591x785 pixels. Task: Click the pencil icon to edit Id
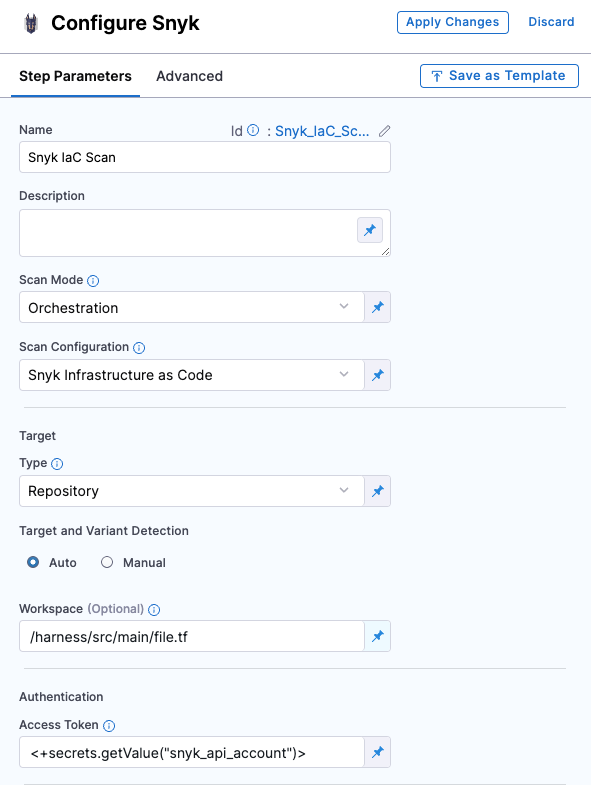[x=384, y=131]
